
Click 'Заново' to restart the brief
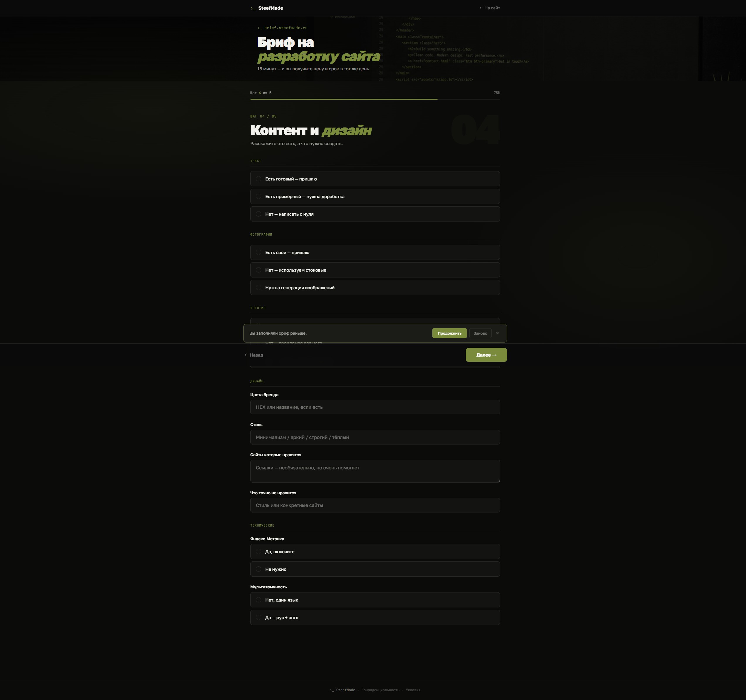(x=480, y=333)
